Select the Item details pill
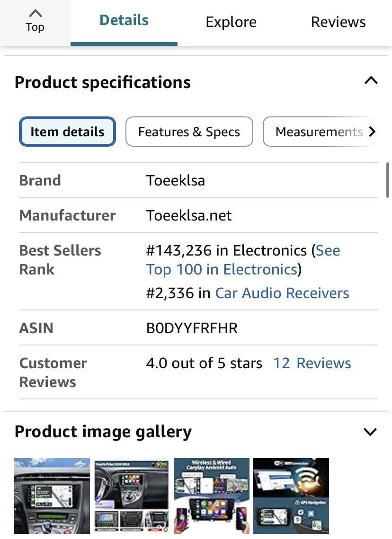Image resolution: width=392 pixels, height=539 pixels. coord(67,132)
